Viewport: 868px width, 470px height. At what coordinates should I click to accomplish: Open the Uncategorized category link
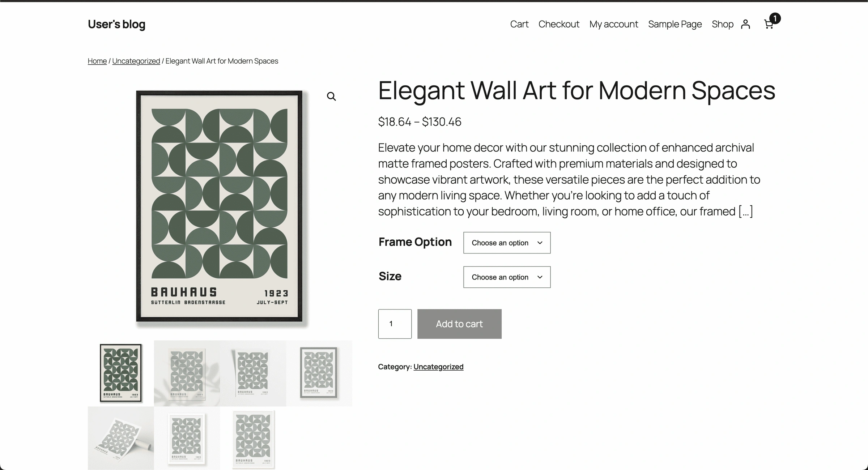pyautogui.click(x=438, y=366)
